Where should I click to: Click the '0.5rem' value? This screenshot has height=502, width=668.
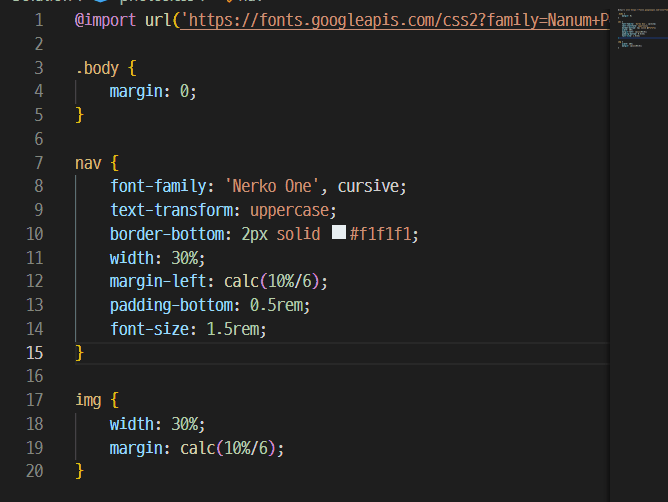point(276,305)
